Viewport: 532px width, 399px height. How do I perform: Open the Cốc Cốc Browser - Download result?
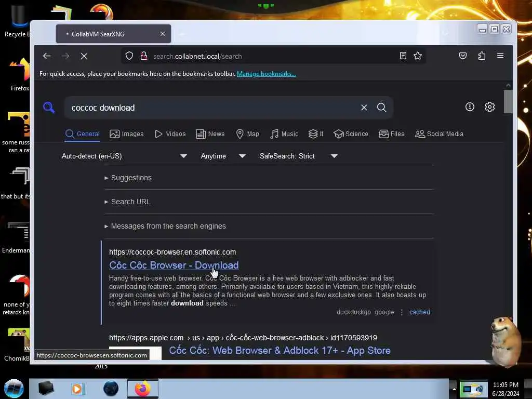pyautogui.click(x=174, y=265)
